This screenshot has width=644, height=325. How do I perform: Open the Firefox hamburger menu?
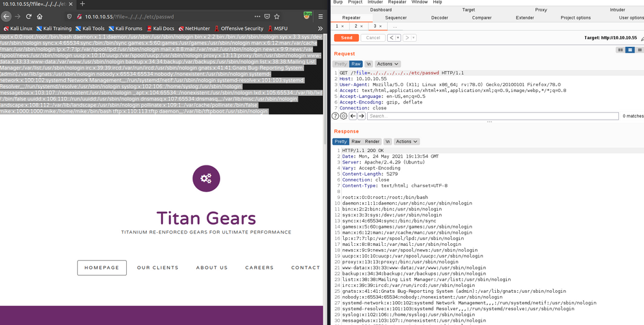pyautogui.click(x=320, y=16)
